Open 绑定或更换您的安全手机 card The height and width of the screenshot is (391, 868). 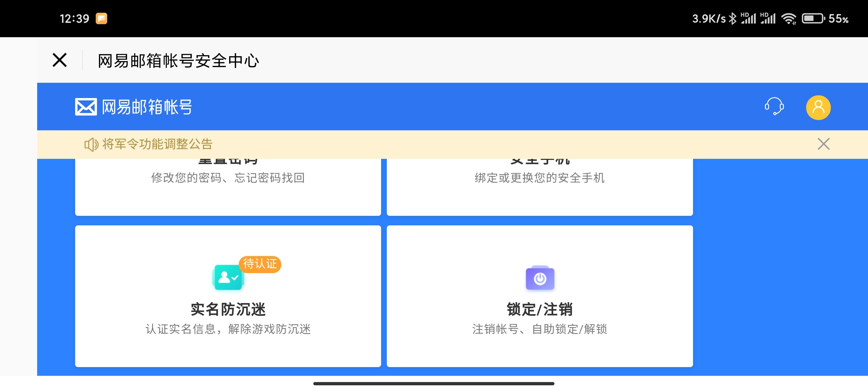(540, 187)
